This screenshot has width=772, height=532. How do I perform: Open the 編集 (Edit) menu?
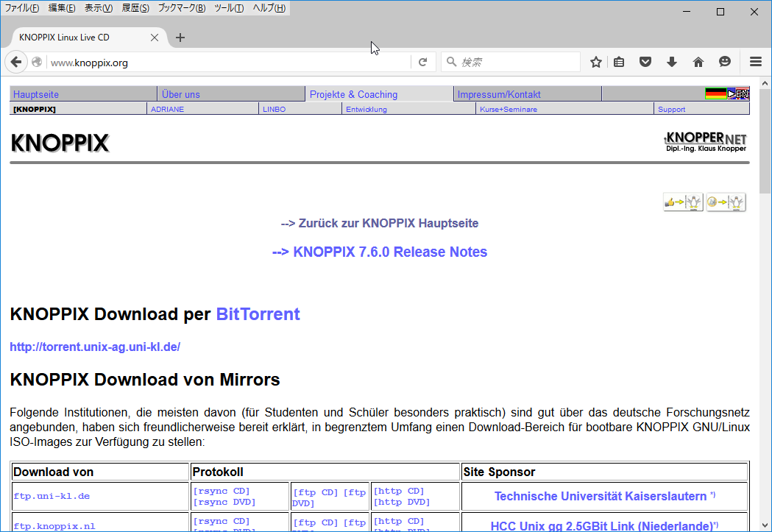tap(62, 8)
